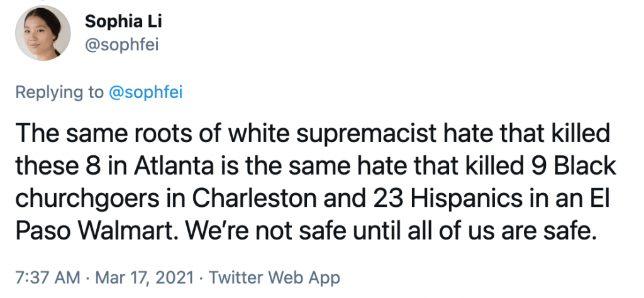Screen dimensions: 644x298
Task: Click the 7:37 AM tweet timestamp
Action: tap(46, 277)
